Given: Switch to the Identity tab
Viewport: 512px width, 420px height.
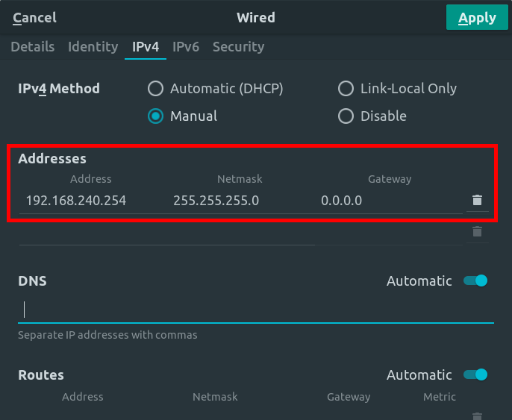Looking at the screenshot, I should pyautogui.click(x=93, y=47).
